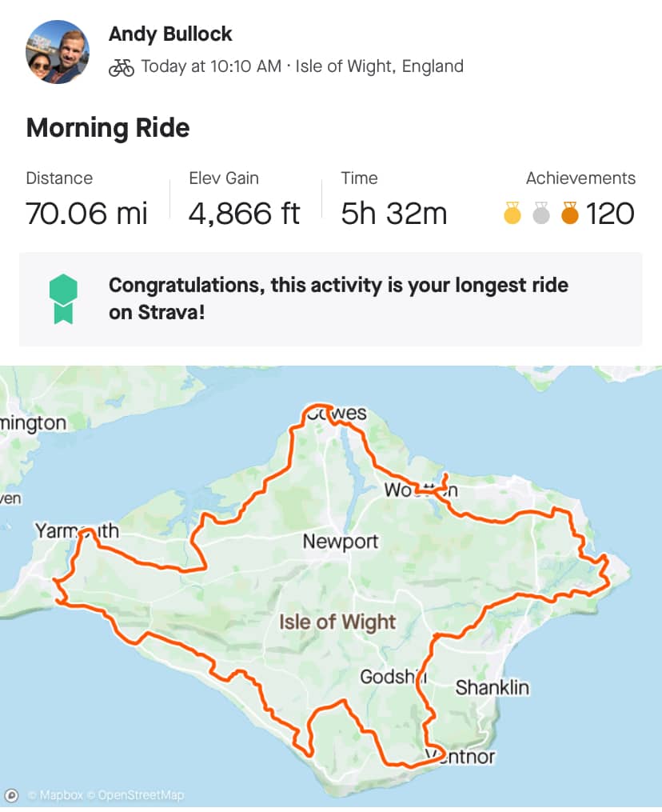Click the Isle of Wight, England location text

tap(380, 66)
